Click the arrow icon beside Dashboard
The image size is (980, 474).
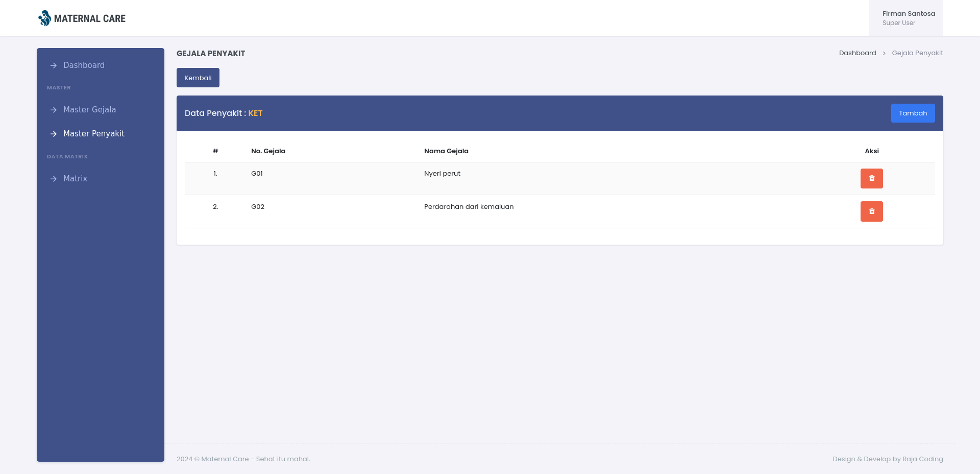click(54, 65)
